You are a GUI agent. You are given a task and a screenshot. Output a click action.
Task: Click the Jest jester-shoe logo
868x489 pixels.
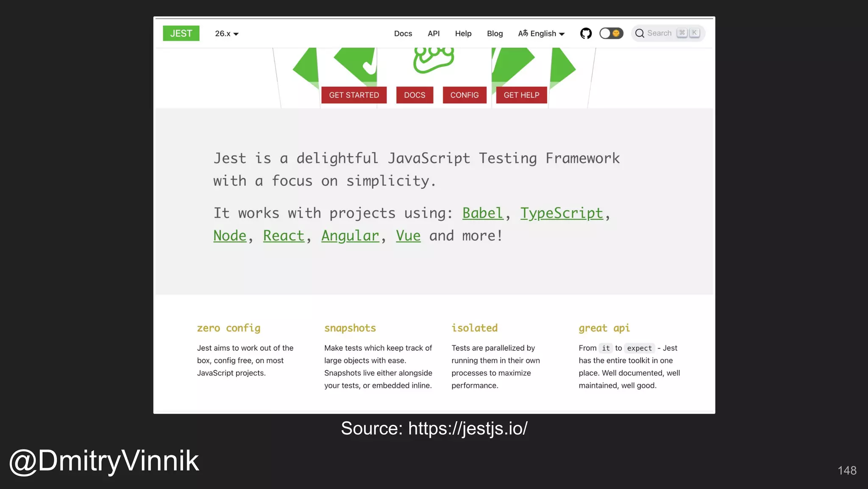[x=434, y=60]
